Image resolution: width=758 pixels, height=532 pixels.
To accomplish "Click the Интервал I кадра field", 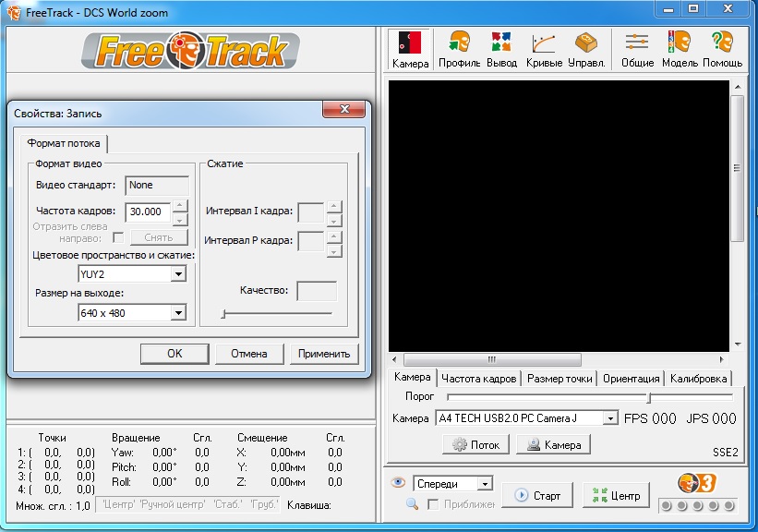I will coord(311,212).
